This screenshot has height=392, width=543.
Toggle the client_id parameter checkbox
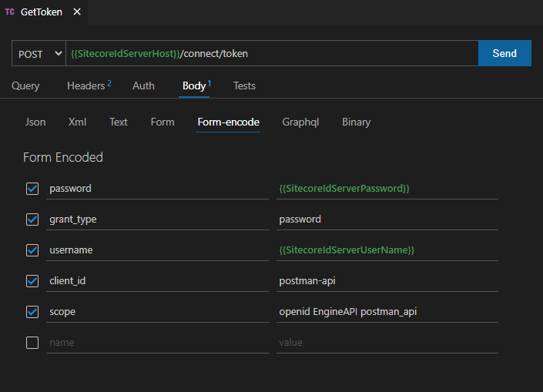coord(32,281)
